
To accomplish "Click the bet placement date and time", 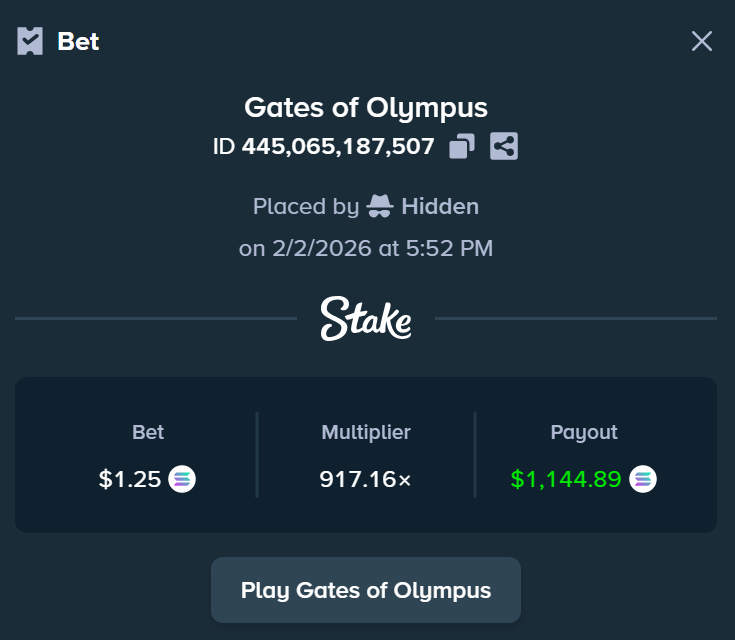I will tap(366, 248).
